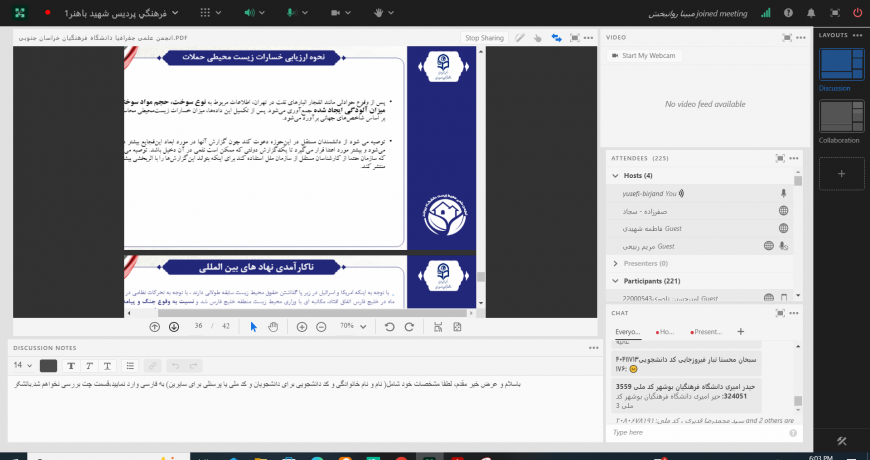Switch to Presenters chat tab
The height and width of the screenshot is (460, 870).
(x=707, y=332)
